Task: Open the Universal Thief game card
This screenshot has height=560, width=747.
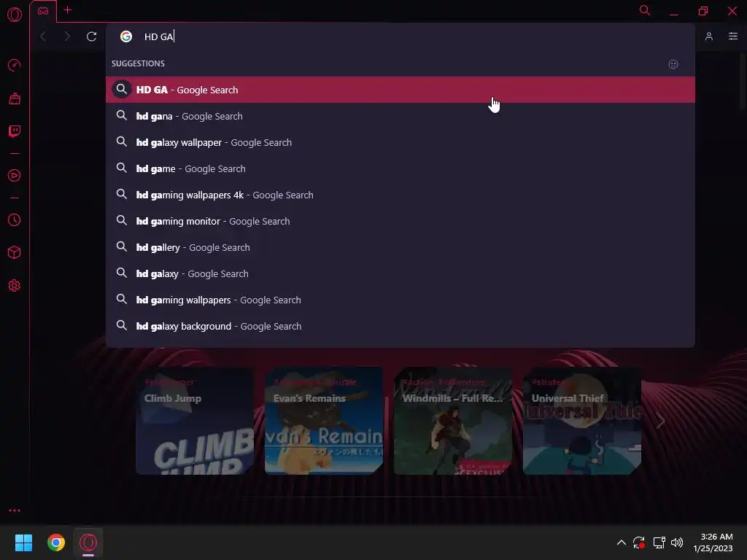Action: 581,421
